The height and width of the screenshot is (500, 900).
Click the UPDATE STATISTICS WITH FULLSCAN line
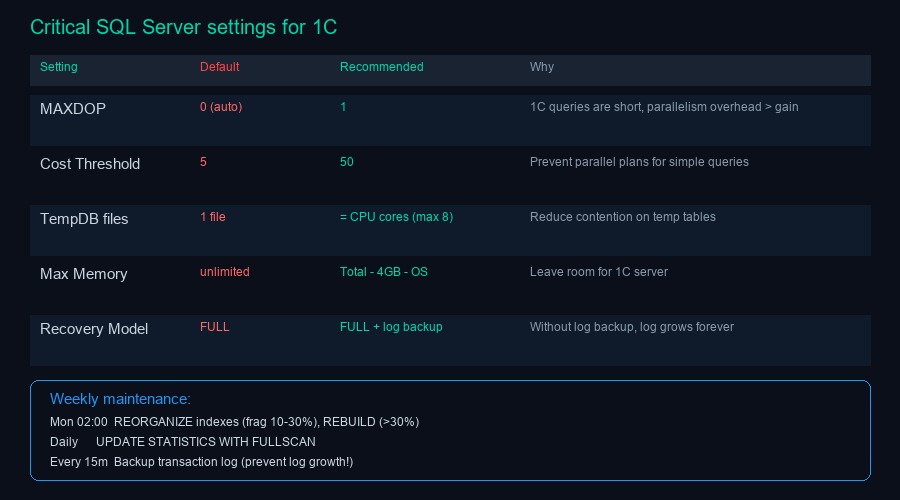(x=183, y=442)
